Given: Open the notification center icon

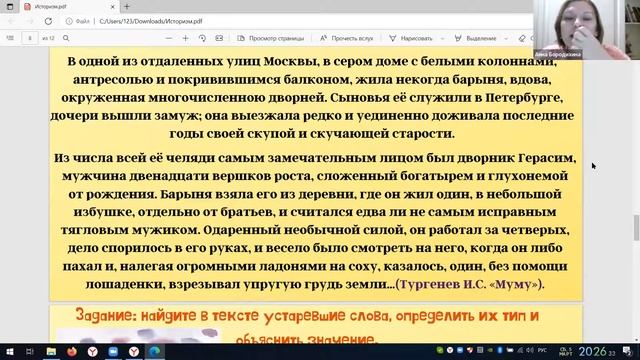Looking at the screenshot, I should pyautogui.click(x=628, y=351).
